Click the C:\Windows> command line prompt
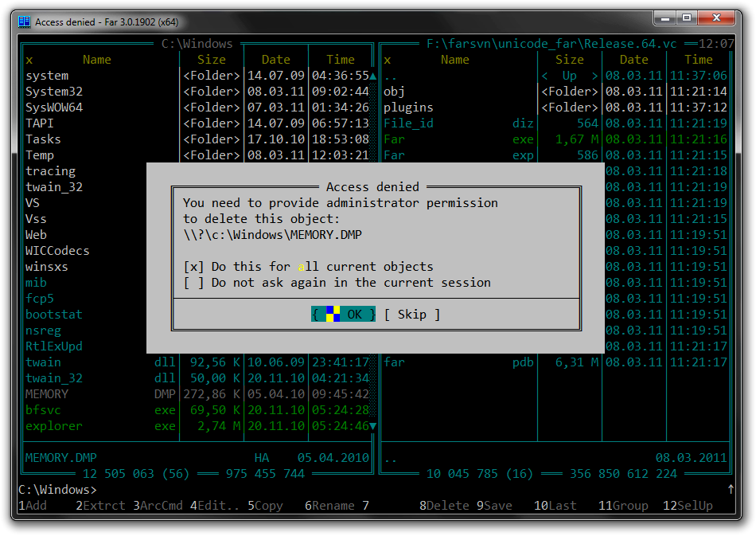Viewport: 756px width, 536px height. [57, 490]
